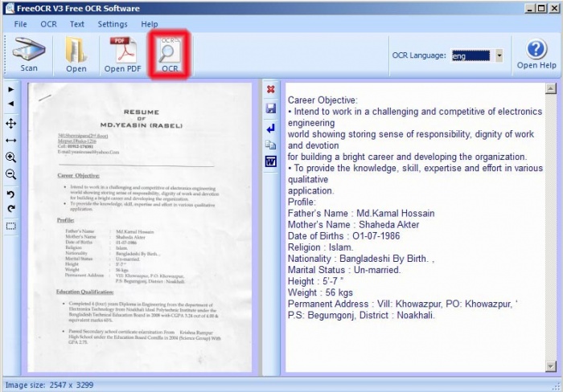This screenshot has width=563, height=392.
Task: Click the scanned resume page preview
Action: (x=140, y=227)
